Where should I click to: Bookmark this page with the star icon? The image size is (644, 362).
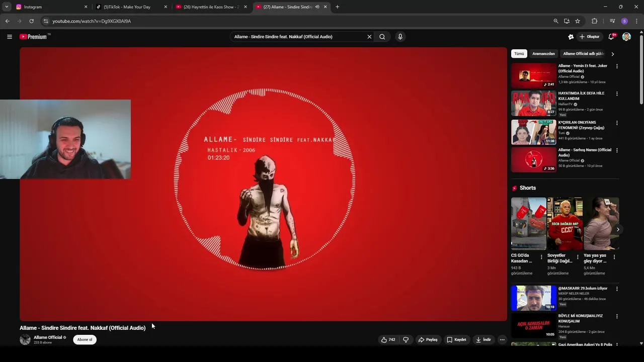pyautogui.click(x=578, y=21)
